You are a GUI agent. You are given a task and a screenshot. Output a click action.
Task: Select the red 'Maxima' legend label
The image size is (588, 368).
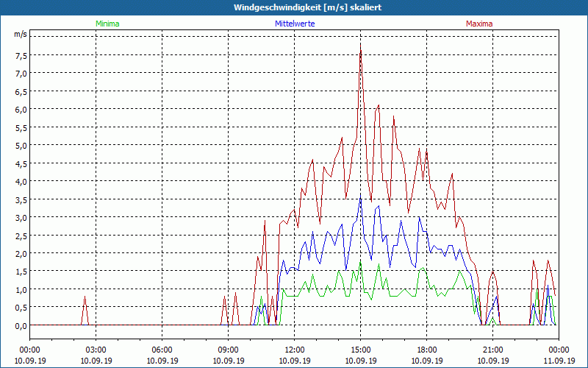tap(479, 24)
